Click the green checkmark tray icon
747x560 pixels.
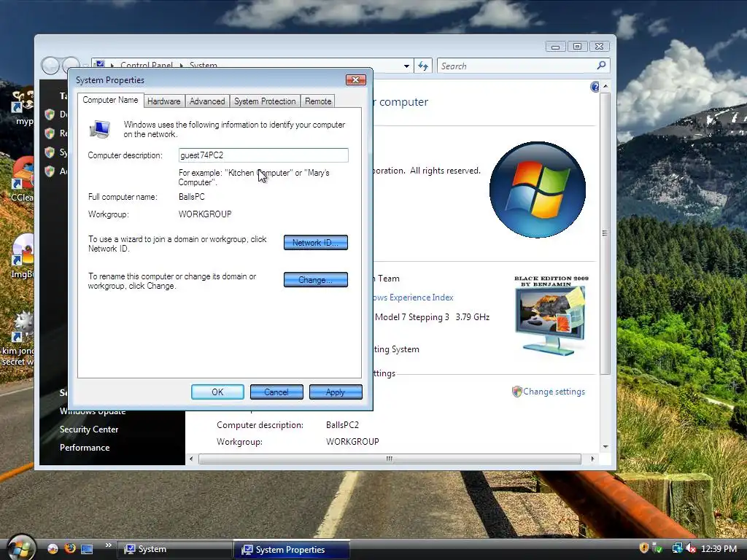(658, 548)
